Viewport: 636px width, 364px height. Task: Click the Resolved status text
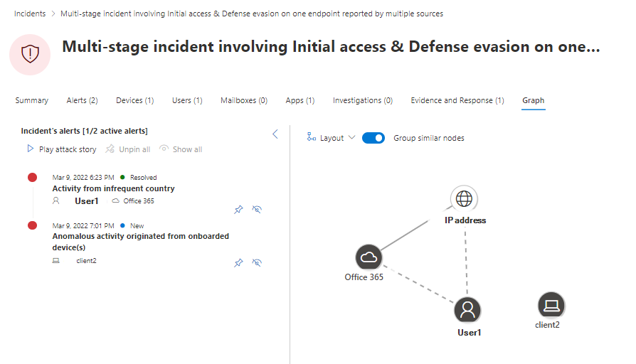143,178
